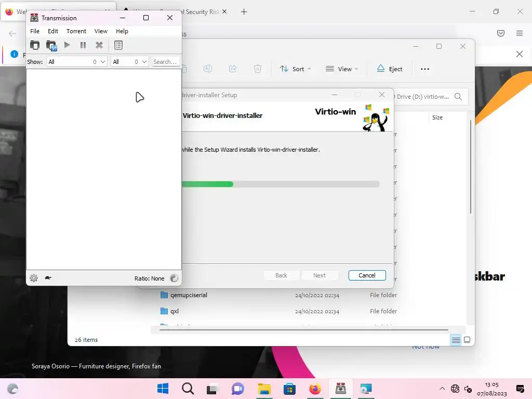
Task: Pause torrent with the pause icon
Action: pos(83,45)
